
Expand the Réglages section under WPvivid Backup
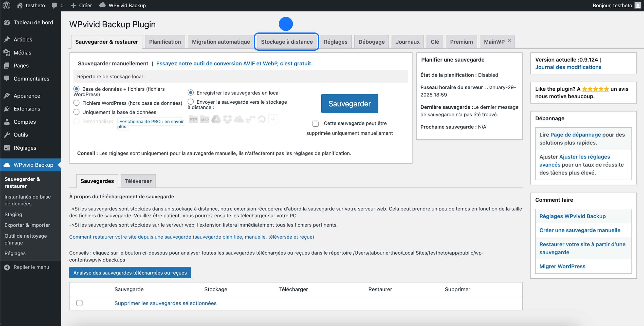tap(15, 253)
